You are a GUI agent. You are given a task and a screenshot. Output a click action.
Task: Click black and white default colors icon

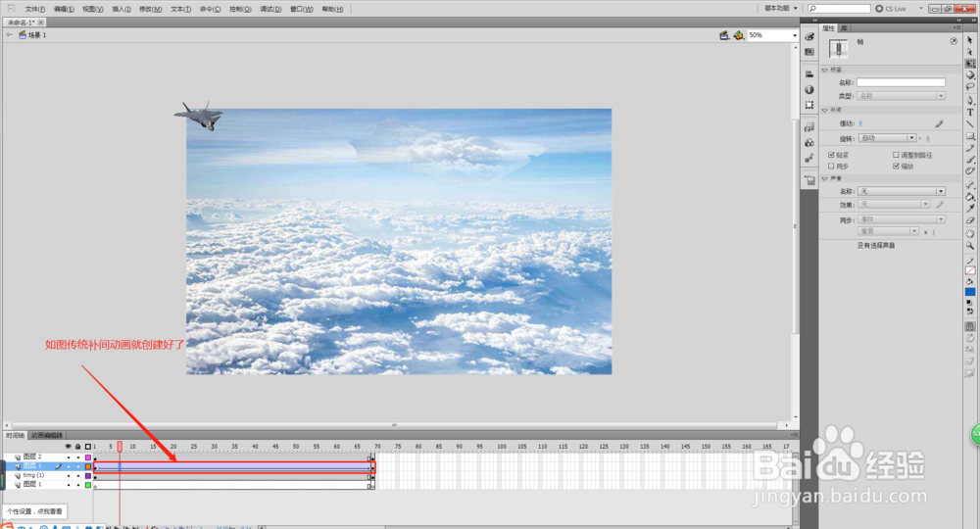(970, 303)
